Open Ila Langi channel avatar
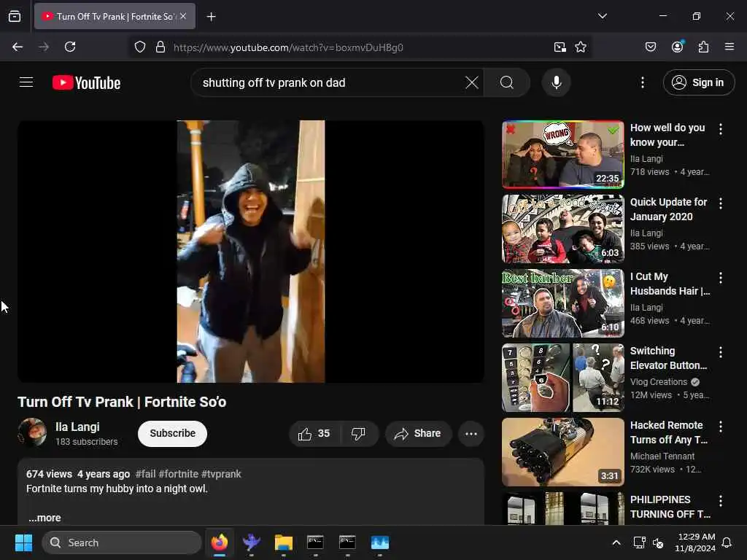This screenshot has width=747, height=560. (x=32, y=432)
